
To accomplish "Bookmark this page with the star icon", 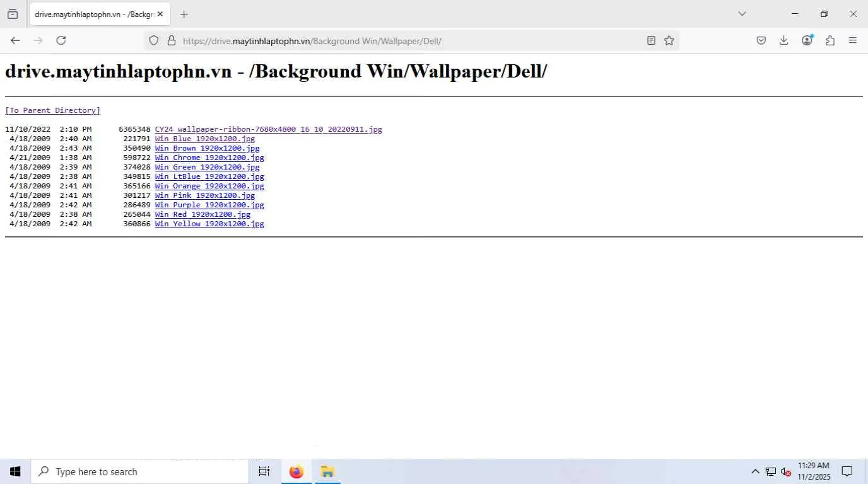I will (x=669, y=40).
